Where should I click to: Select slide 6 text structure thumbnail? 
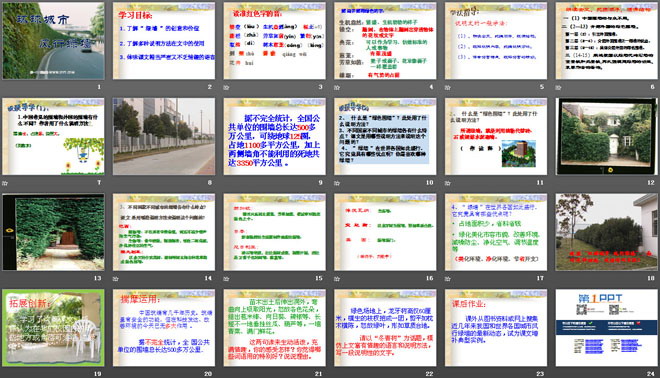click(607, 41)
